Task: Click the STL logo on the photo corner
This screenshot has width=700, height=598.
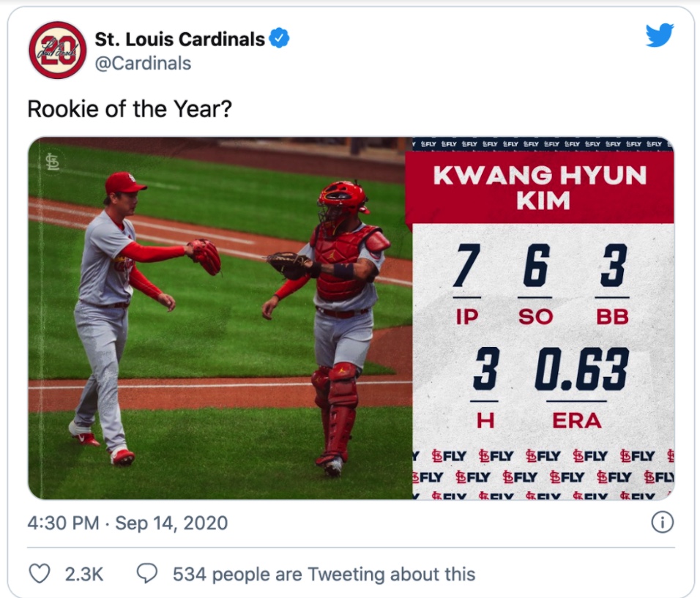Action: click(53, 162)
